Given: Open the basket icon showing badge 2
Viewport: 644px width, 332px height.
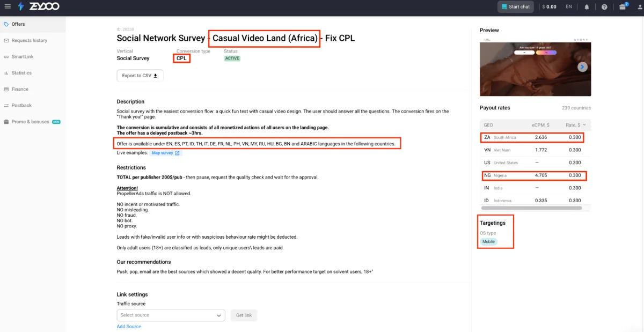Looking at the screenshot, I should [x=621, y=7].
